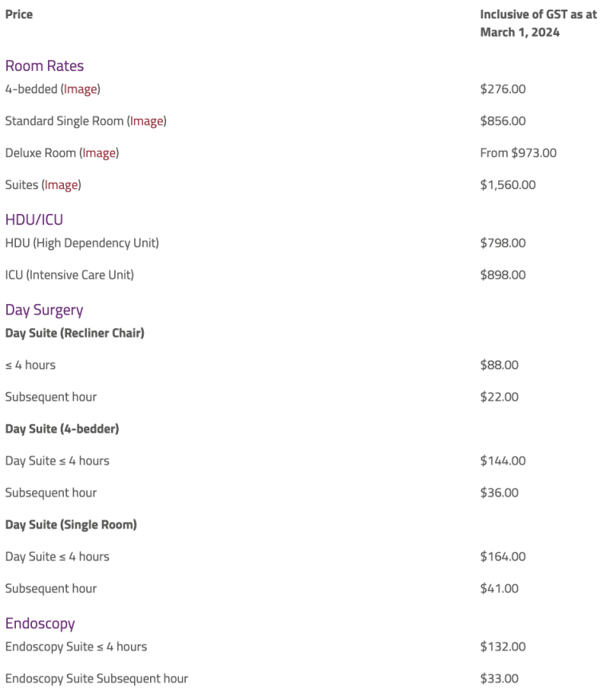Open the 4-bedded room Image link
Image resolution: width=613 pixels, height=700 pixels.
point(81,89)
